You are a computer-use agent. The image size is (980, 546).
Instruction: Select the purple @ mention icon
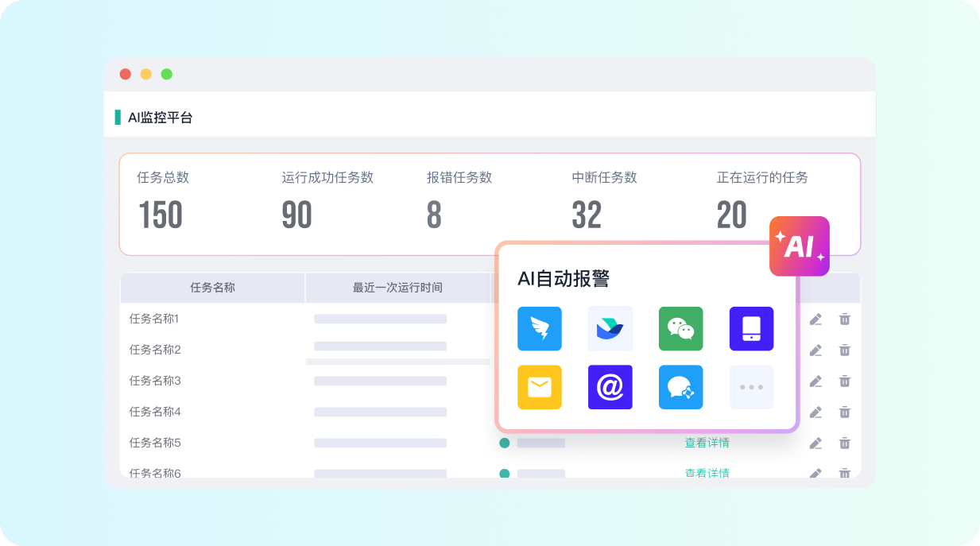point(610,387)
